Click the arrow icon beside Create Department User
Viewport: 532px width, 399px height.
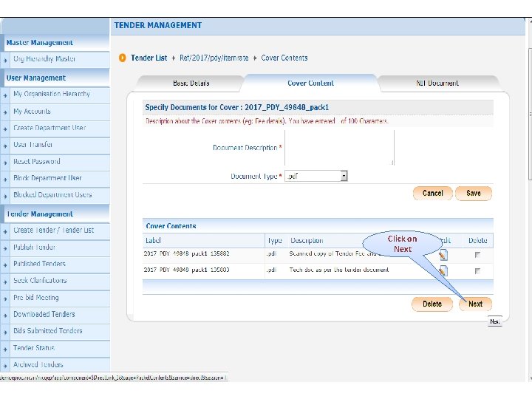point(5,129)
